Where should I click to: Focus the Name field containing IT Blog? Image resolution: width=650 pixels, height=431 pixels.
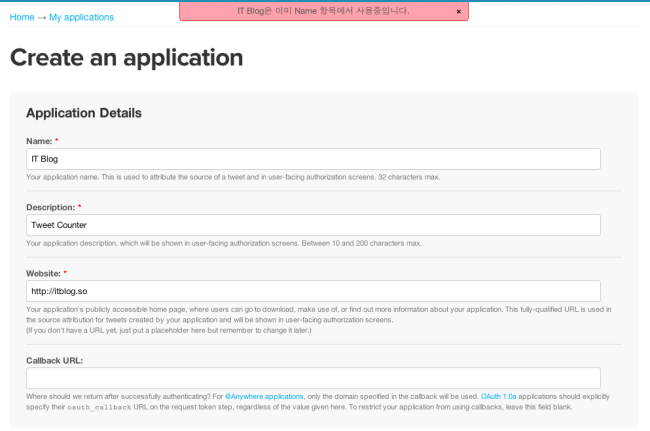(313, 159)
